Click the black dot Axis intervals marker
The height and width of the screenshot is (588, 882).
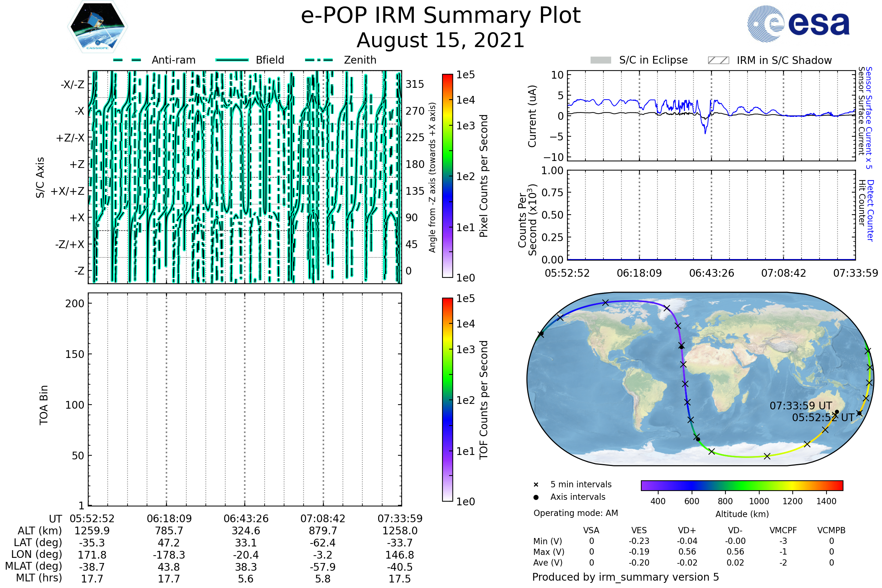536,497
